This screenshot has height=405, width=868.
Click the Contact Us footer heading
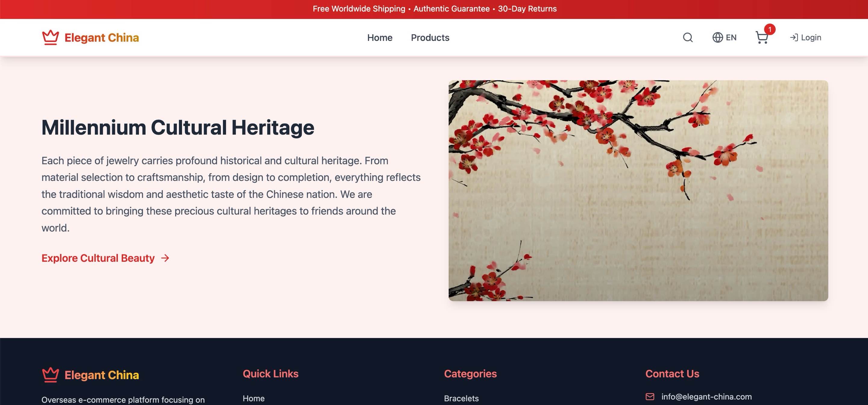(x=672, y=374)
